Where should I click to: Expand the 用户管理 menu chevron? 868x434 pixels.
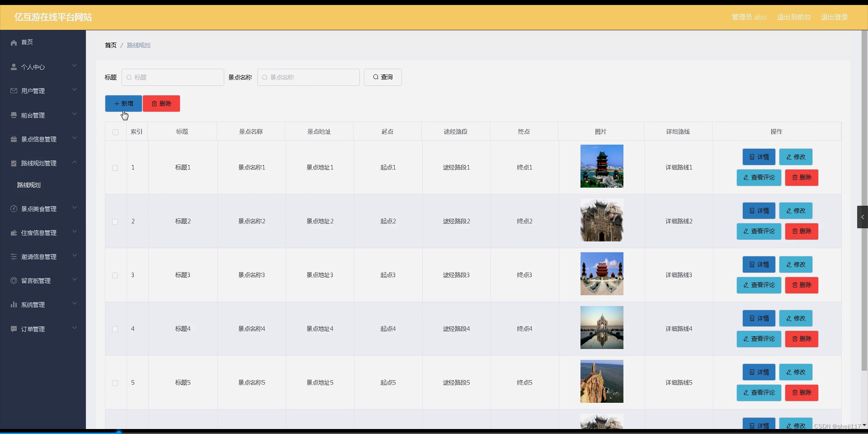pyautogui.click(x=75, y=90)
